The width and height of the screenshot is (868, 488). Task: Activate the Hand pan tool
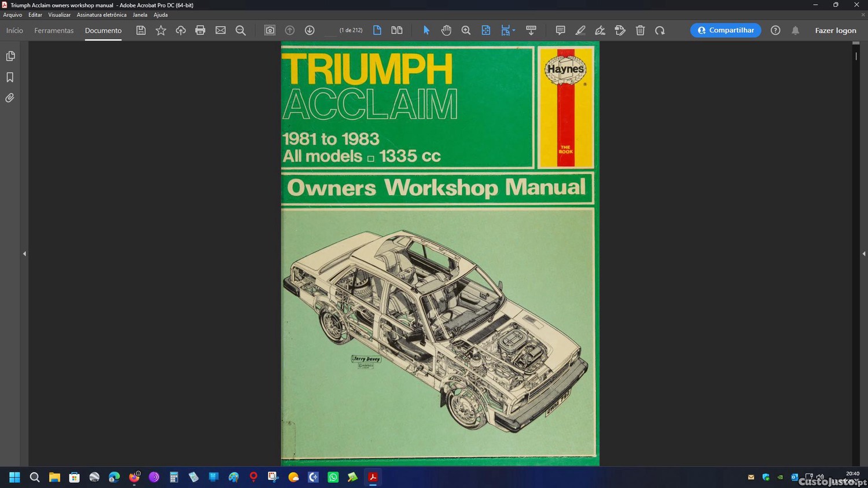(x=446, y=30)
